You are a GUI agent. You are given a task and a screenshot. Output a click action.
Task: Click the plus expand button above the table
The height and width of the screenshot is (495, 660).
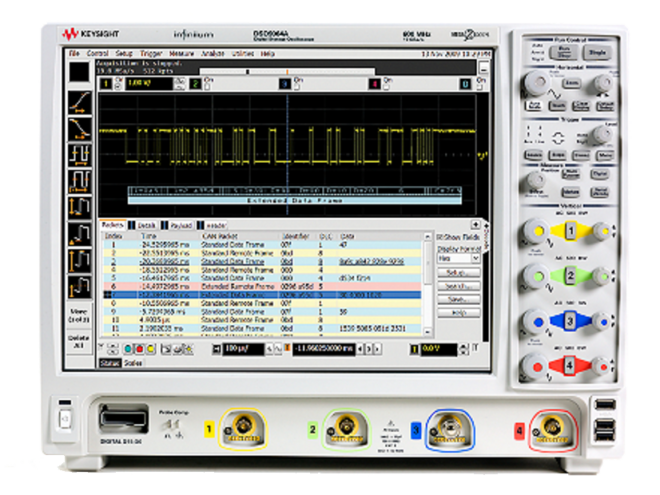(x=476, y=225)
